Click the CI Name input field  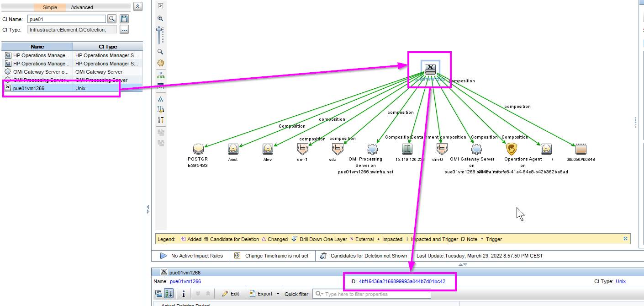(67, 19)
